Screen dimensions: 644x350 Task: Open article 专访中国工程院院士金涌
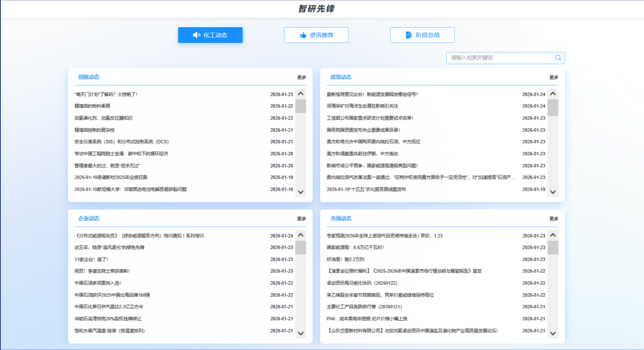[x=121, y=154]
